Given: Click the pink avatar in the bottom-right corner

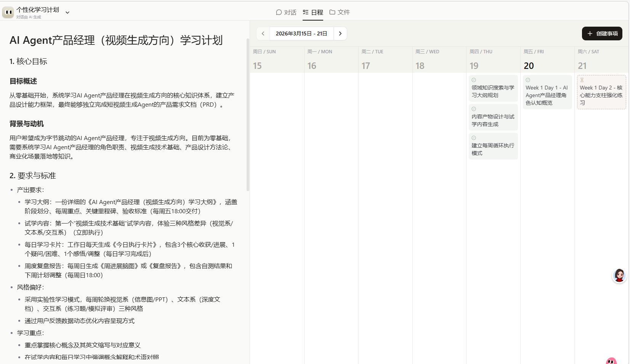Looking at the screenshot, I should [x=611, y=361].
